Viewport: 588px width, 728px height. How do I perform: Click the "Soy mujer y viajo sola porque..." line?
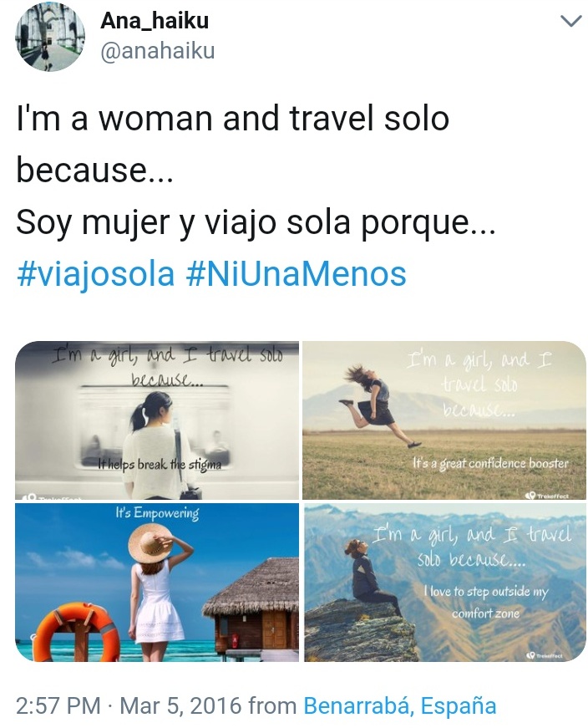[256, 224]
